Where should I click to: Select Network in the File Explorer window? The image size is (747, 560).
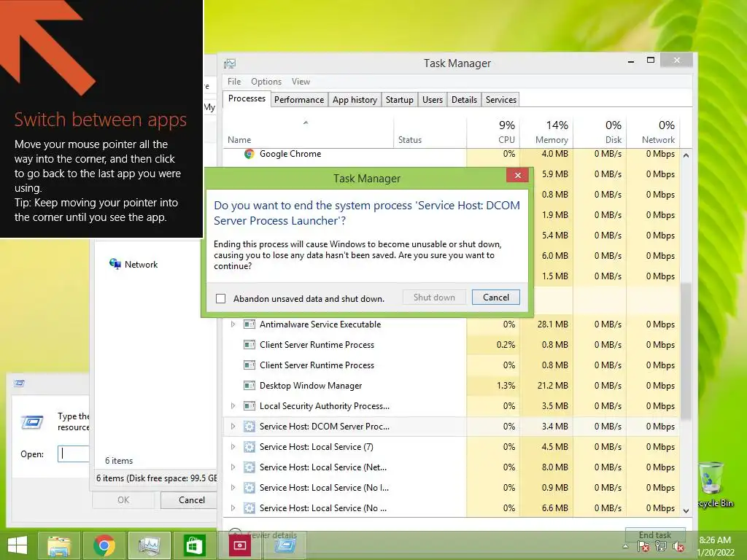pyautogui.click(x=141, y=265)
